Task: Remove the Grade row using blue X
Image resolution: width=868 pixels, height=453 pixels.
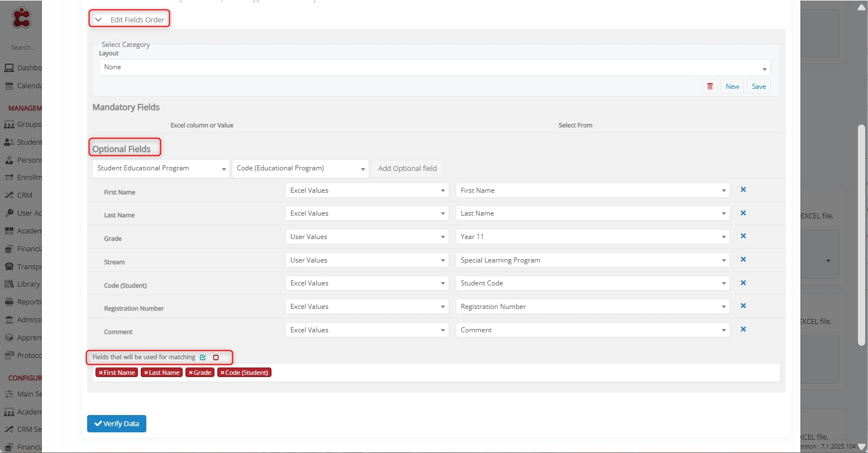Action: tap(743, 236)
